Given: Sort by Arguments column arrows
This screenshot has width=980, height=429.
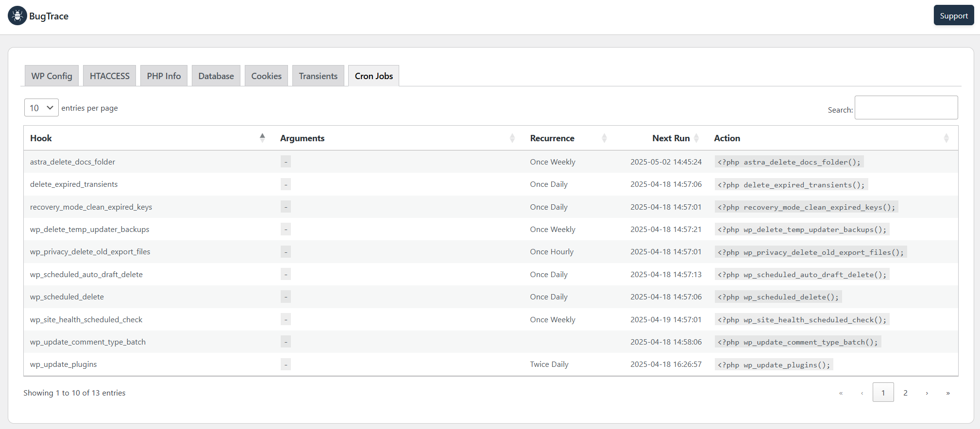Looking at the screenshot, I should click(x=512, y=138).
